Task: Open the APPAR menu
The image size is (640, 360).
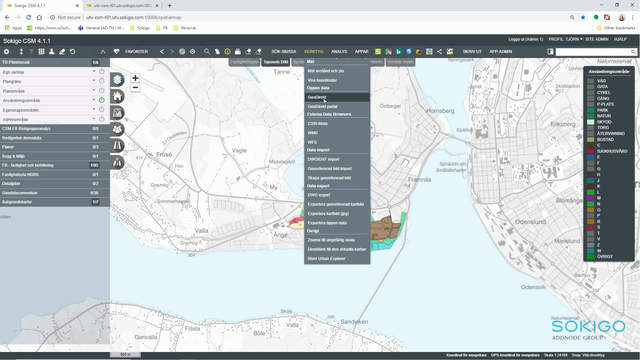Action: coord(361,52)
